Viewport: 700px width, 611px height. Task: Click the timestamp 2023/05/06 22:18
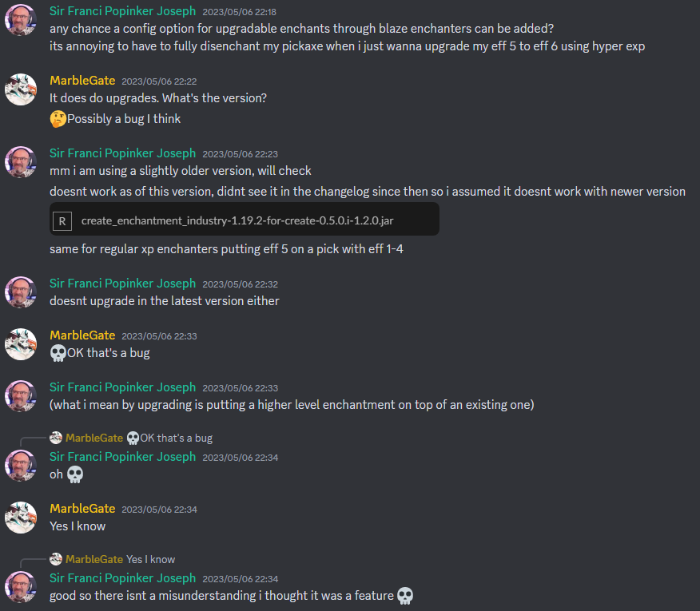[x=240, y=11]
